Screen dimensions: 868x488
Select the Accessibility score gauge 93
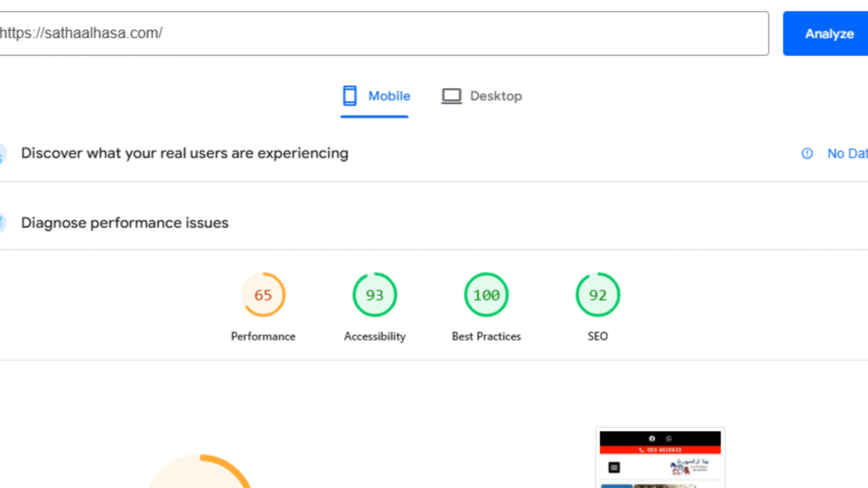(x=375, y=295)
